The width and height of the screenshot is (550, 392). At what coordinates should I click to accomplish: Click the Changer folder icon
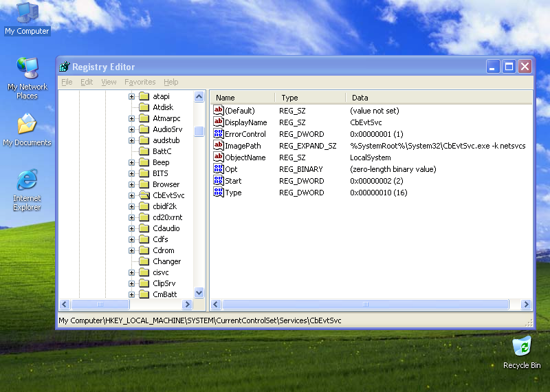tap(144, 261)
